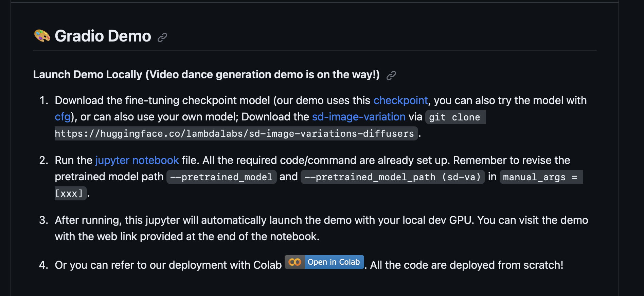Click 'with the web link provided at the end'
The height and width of the screenshot is (296, 644).
146,236
